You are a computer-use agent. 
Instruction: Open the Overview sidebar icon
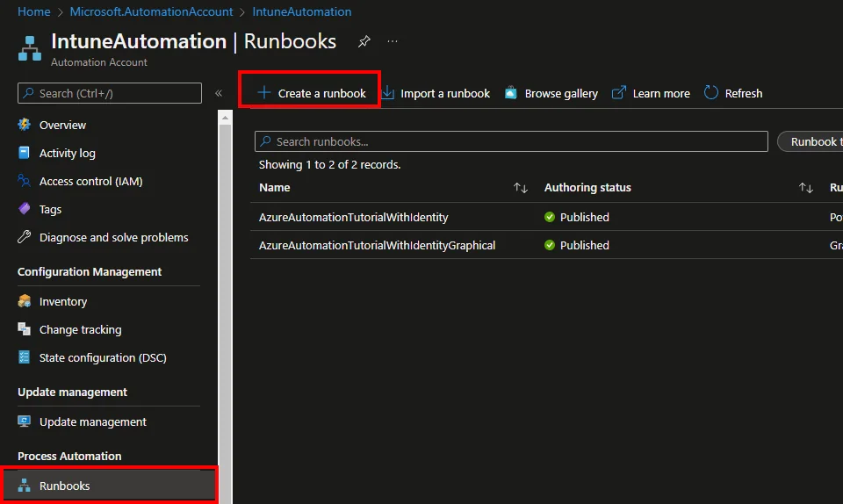coord(25,125)
